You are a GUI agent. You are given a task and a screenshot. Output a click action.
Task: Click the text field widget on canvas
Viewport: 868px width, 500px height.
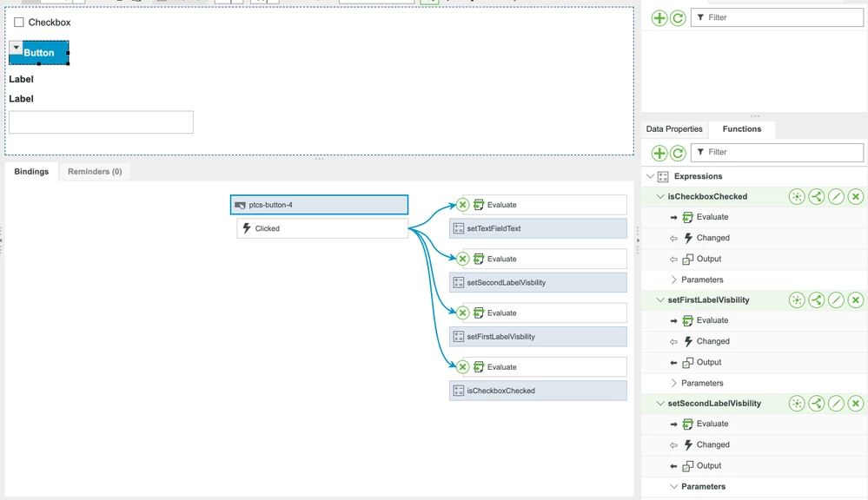pos(102,122)
